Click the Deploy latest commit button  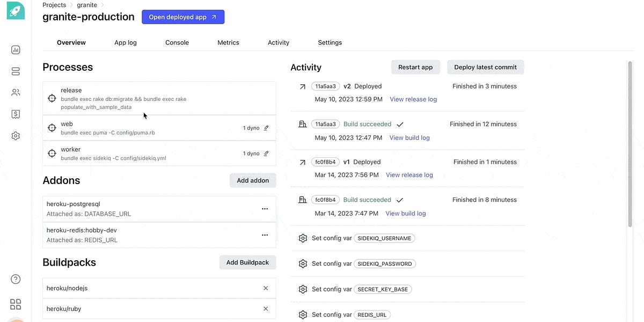[485, 67]
